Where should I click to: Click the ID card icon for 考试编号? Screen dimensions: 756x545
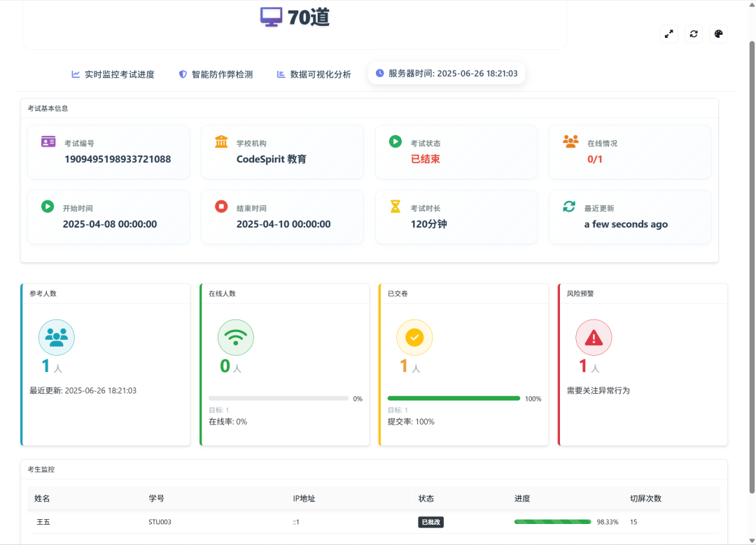tap(48, 142)
